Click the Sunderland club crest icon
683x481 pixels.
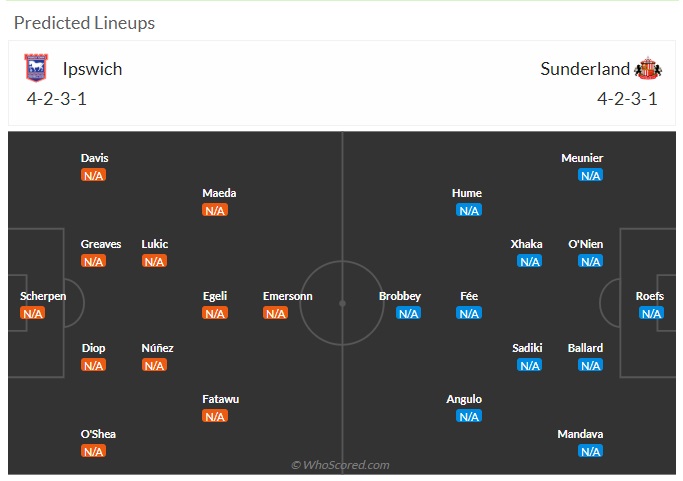[648, 68]
